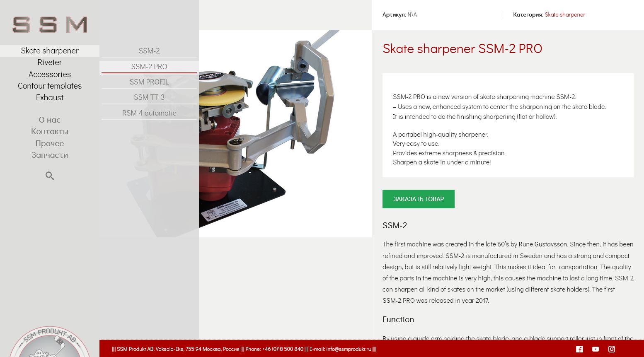Click the 'Very easy to use.' line

pyautogui.click(x=416, y=144)
